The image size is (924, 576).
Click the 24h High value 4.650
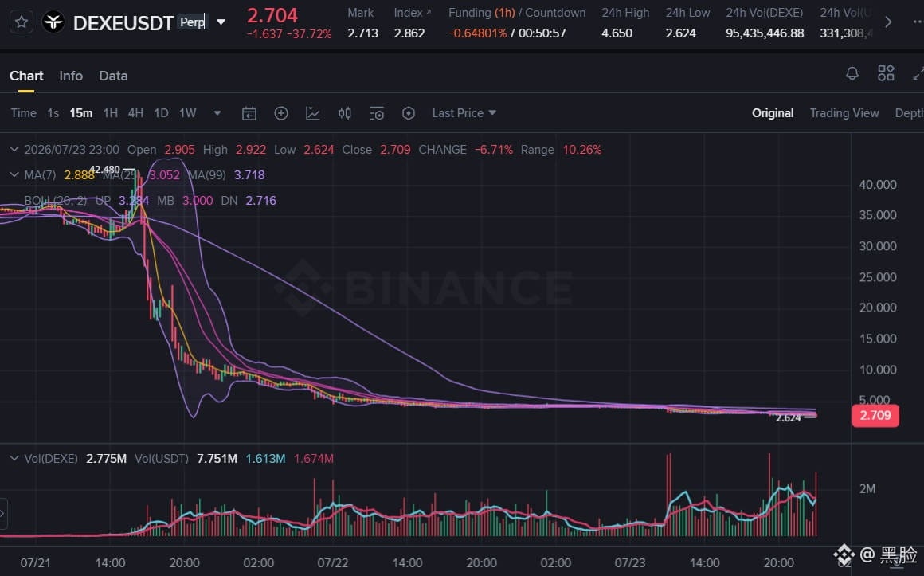pyautogui.click(x=617, y=33)
